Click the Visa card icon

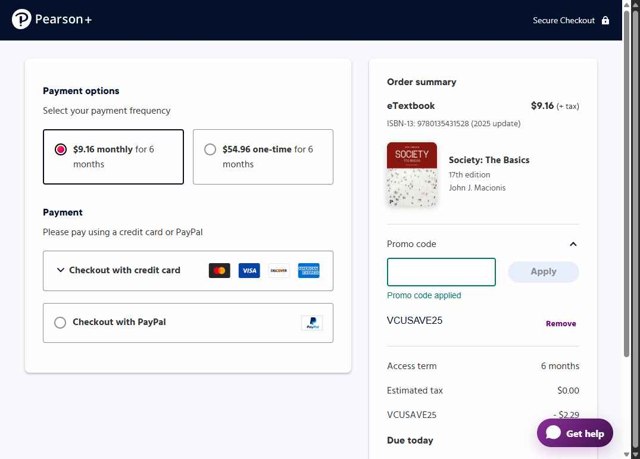249,271
